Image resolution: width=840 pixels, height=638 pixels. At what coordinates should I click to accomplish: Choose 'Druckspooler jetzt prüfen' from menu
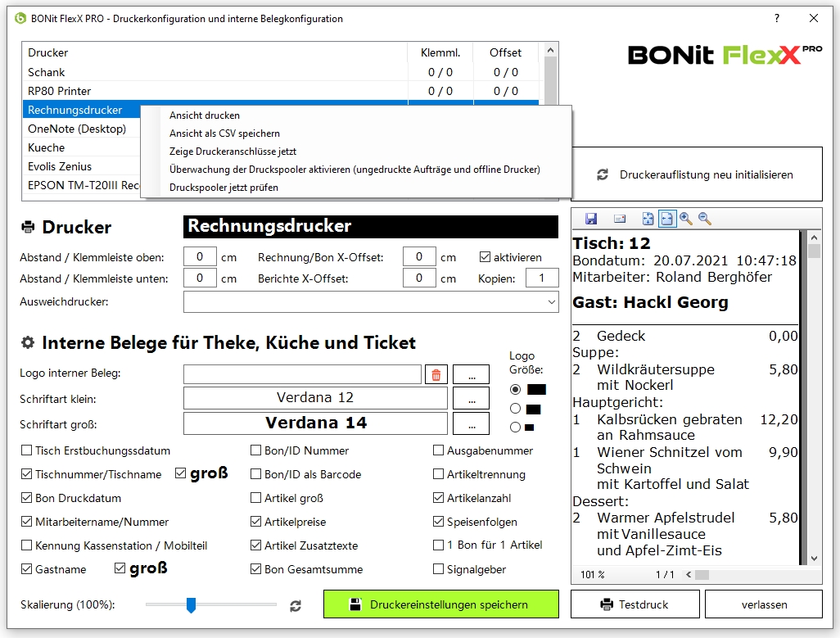pyautogui.click(x=356, y=188)
